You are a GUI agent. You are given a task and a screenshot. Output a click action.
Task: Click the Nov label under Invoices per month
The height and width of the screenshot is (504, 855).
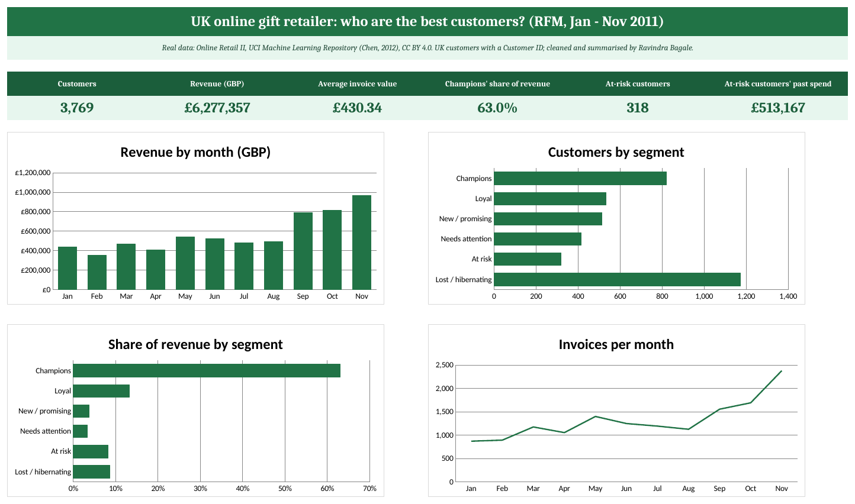tap(782, 489)
